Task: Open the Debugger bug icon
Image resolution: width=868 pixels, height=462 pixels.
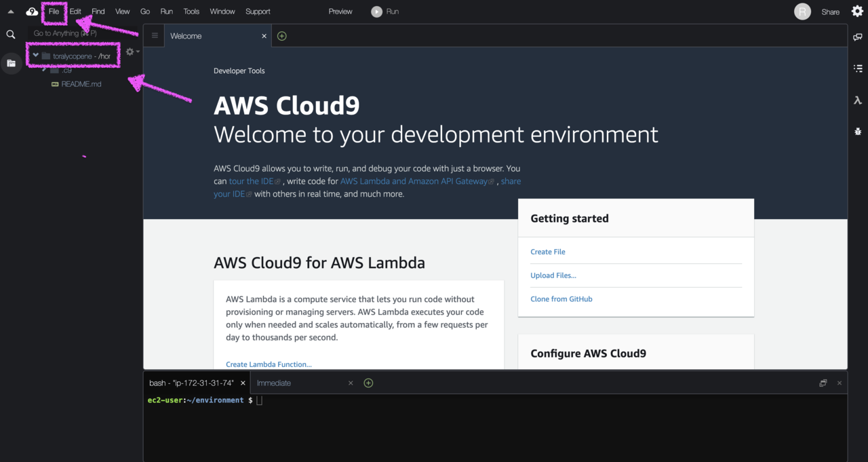Action: point(858,131)
